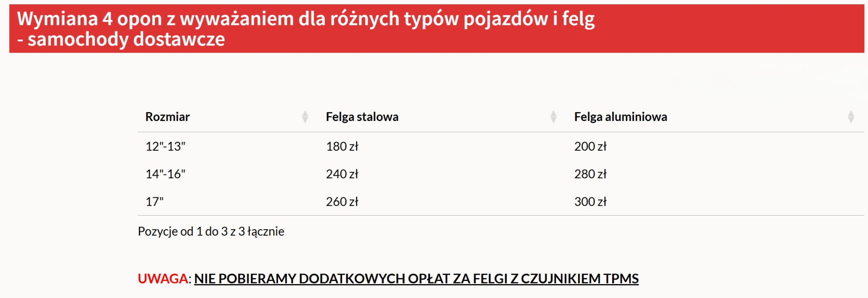Viewport: 868px width, 298px height.
Task: Select the 17" size cell
Action: point(154,202)
